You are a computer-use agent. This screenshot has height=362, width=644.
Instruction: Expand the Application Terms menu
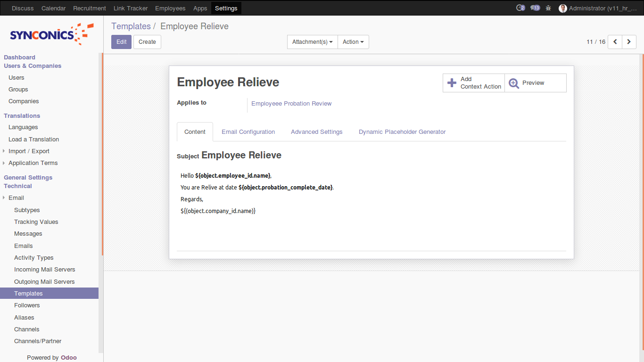point(33,163)
